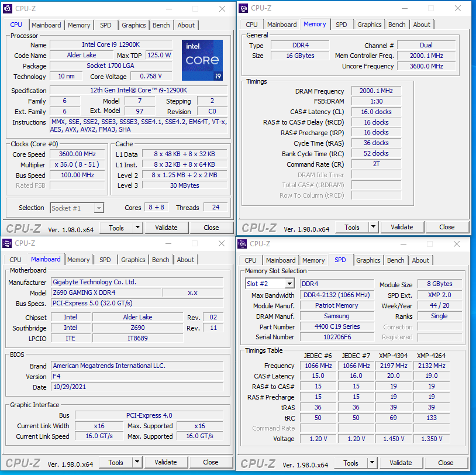476x475 pixels.
Task: Click the CPU-Z app icon in the Memory window title bar
Action: point(243,8)
